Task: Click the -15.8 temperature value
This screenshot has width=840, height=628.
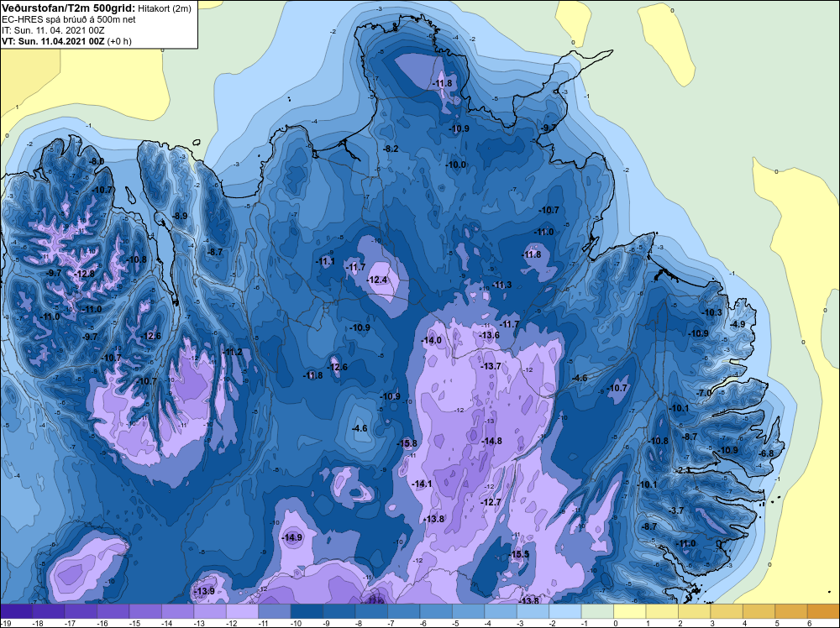Action: coord(407,443)
